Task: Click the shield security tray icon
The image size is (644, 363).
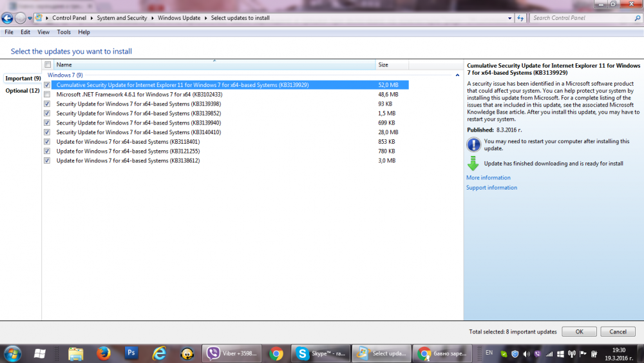Action: pyautogui.click(x=515, y=354)
